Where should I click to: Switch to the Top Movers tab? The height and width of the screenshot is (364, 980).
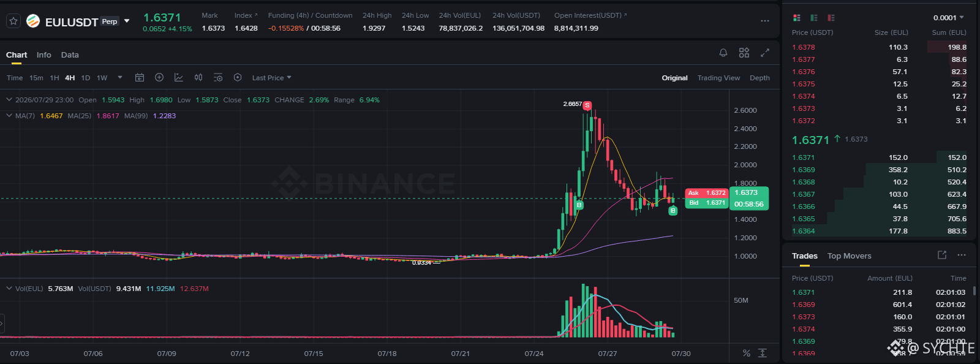pos(849,256)
